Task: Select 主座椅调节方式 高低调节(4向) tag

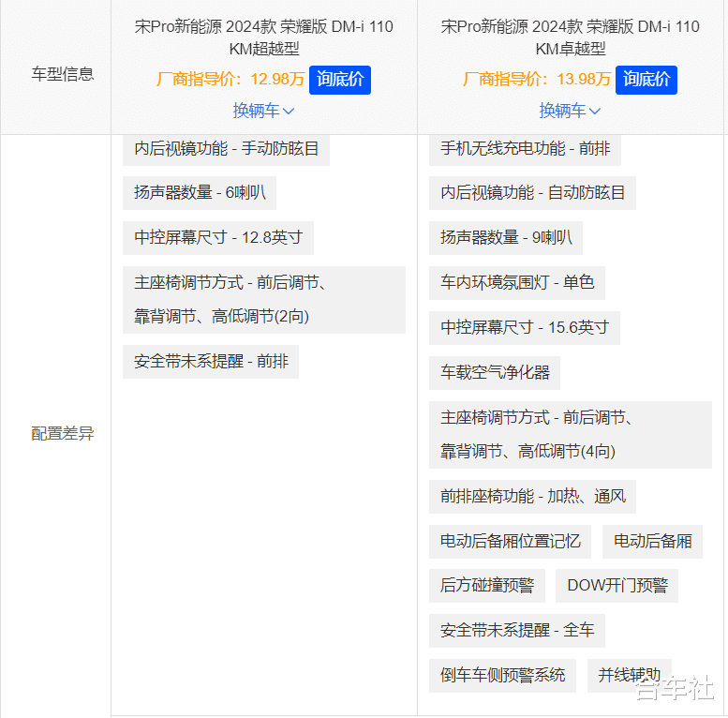Action: (x=571, y=435)
